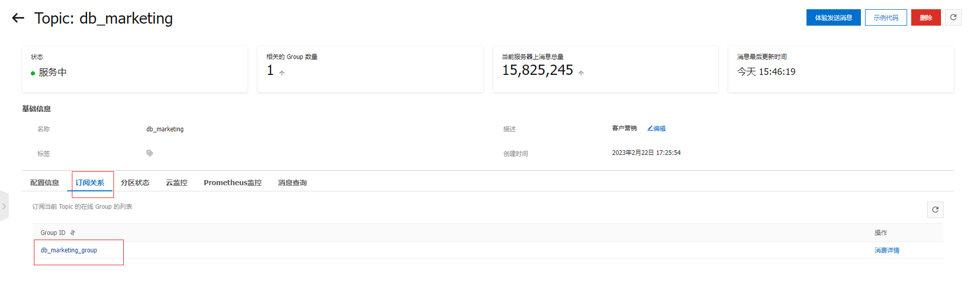Screen dimensions: 980x296
Task: Click the Topic: db_marketing title
Action: [103, 18]
